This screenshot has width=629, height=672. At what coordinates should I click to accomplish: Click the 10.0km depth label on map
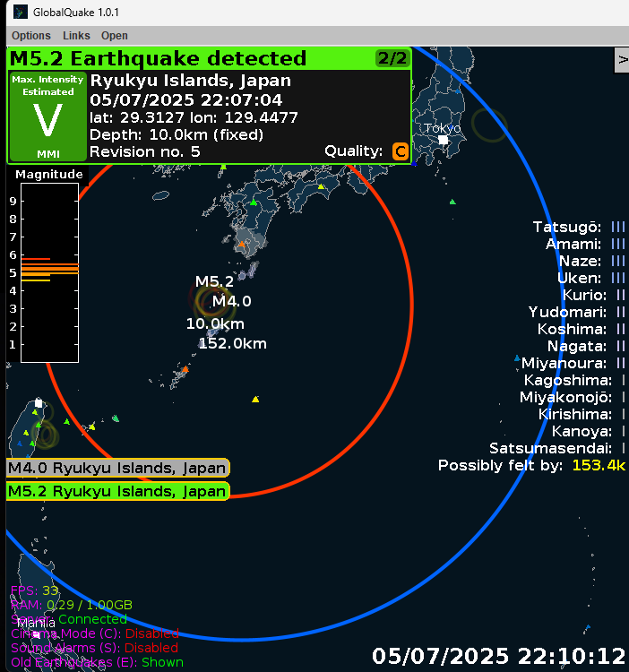point(215,323)
